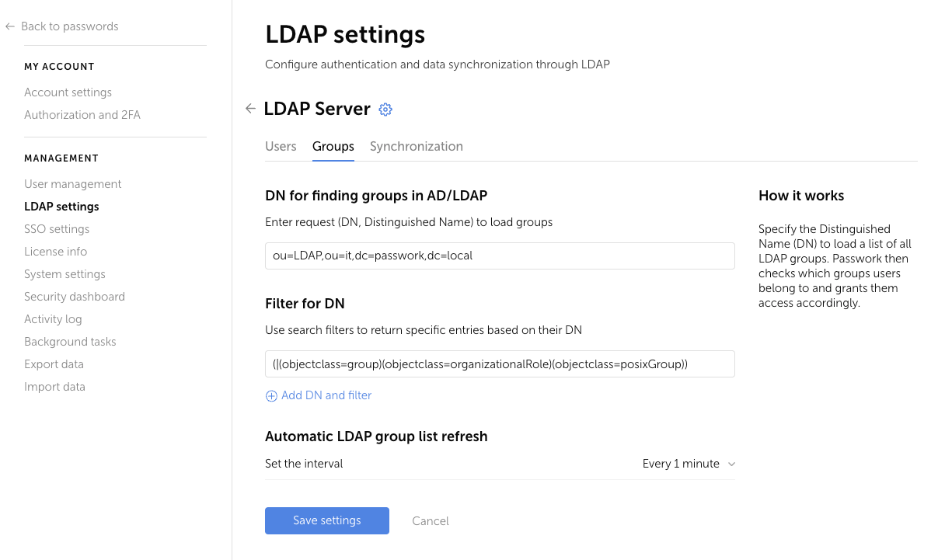Change interval from Every 1 minute
This screenshot has width=938, height=560.
tap(679, 464)
